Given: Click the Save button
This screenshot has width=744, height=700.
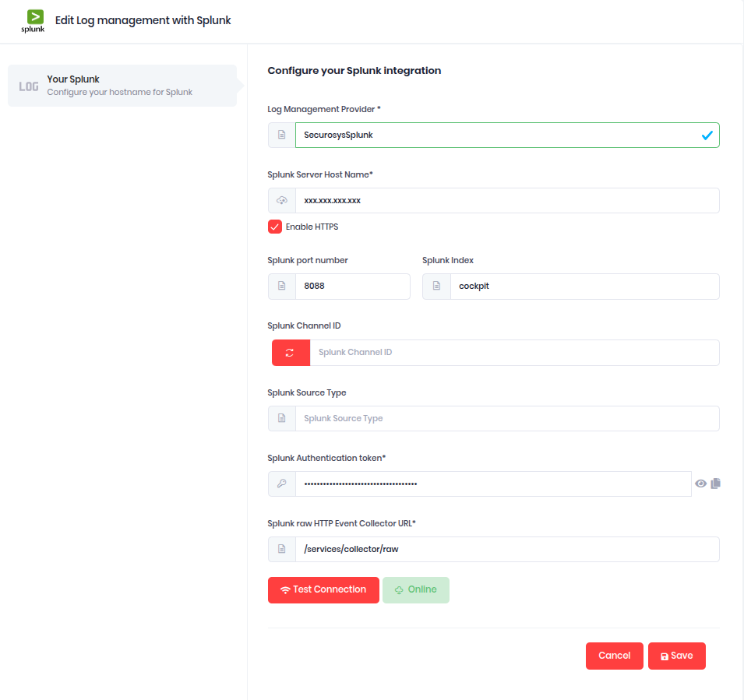Looking at the screenshot, I should click(676, 656).
